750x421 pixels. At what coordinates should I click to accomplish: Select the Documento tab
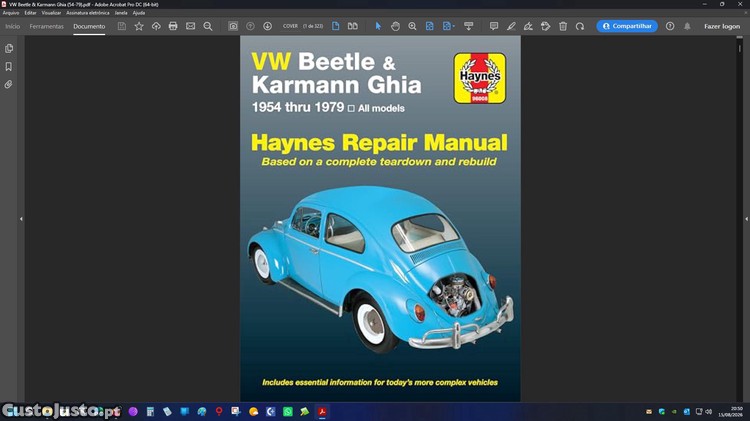click(x=89, y=26)
